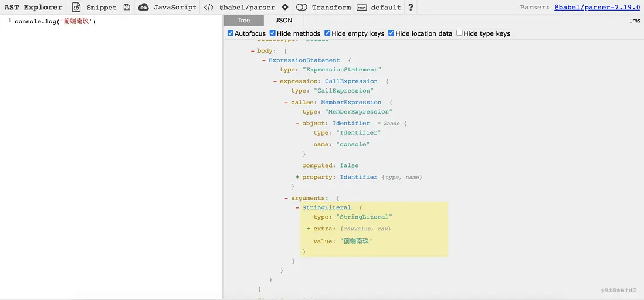Viewport: 644px width, 300px height.
Task: Click the computed false value
Action: (349, 165)
